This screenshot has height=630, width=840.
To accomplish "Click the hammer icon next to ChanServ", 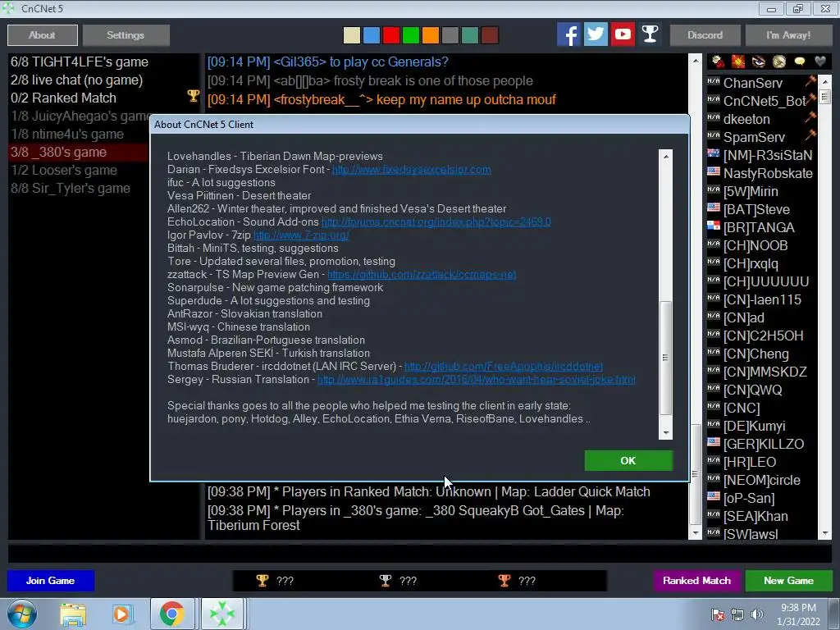I will pos(810,81).
